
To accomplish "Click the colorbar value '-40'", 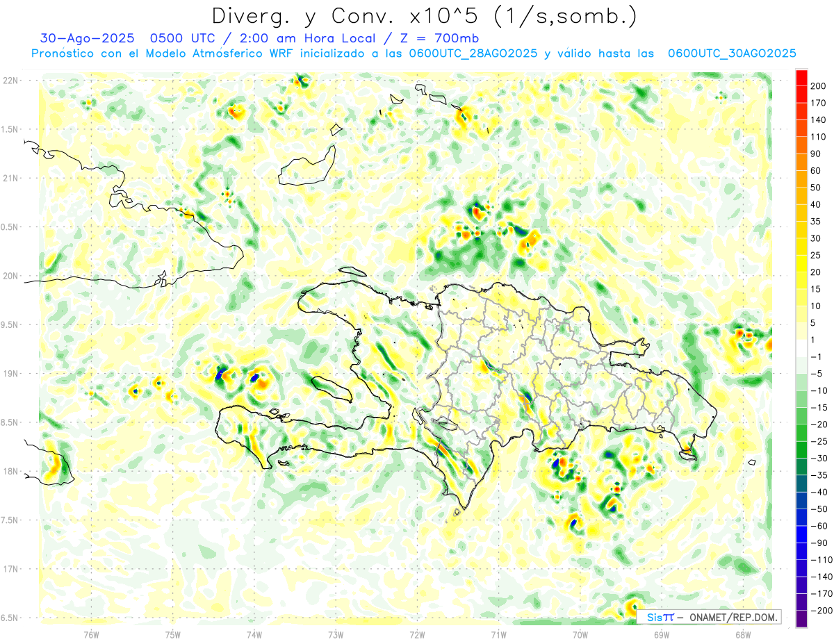I will [x=819, y=492].
